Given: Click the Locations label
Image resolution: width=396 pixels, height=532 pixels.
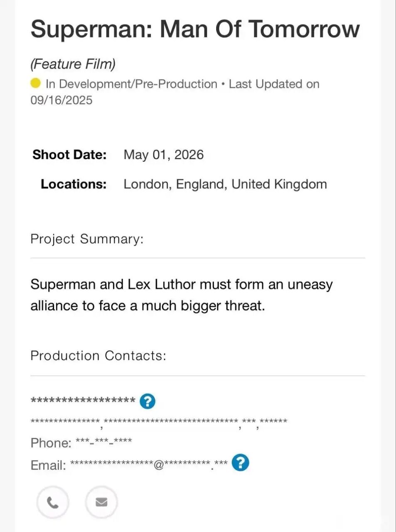Looking at the screenshot, I should [x=74, y=184].
